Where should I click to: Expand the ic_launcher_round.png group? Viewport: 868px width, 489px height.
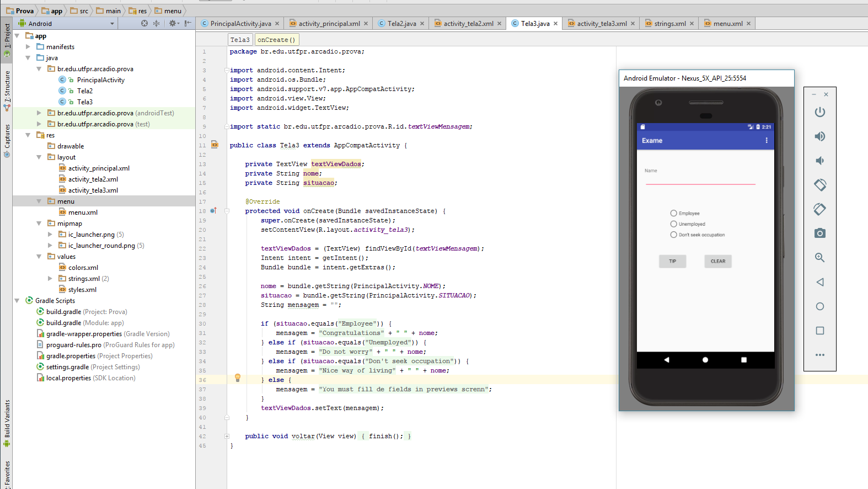[50, 246]
